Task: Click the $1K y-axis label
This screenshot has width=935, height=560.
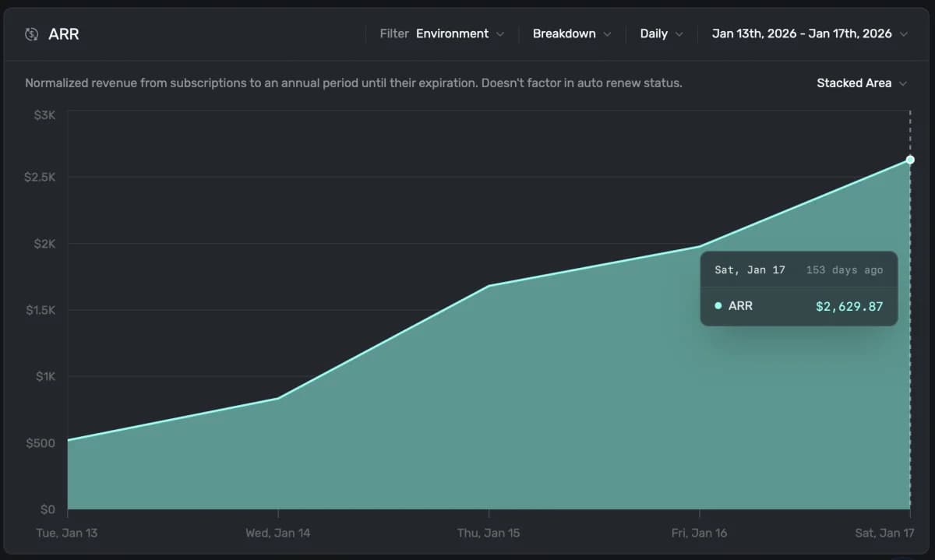Action: 44,377
